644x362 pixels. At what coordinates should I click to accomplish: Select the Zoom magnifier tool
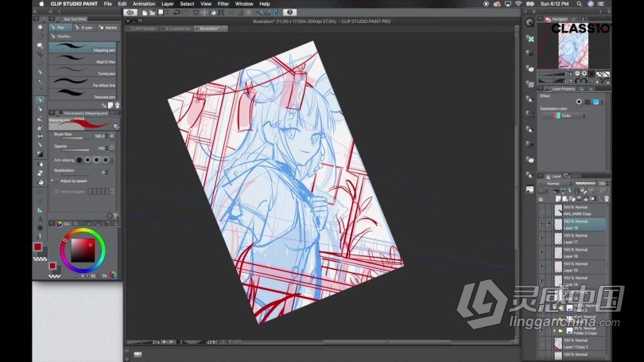pos(40,28)
